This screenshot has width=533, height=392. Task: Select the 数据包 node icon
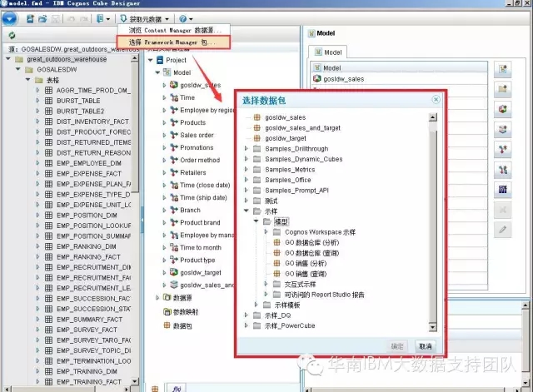167,325
